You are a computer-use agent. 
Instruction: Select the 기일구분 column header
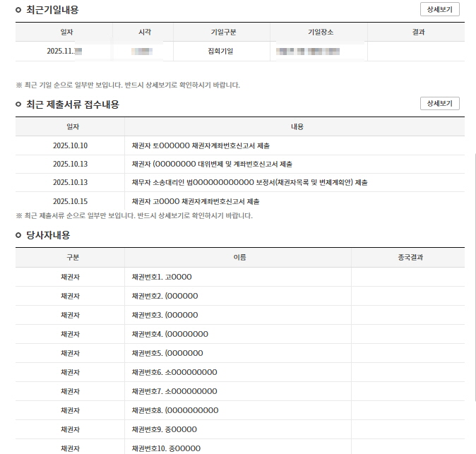click(221, 32)
